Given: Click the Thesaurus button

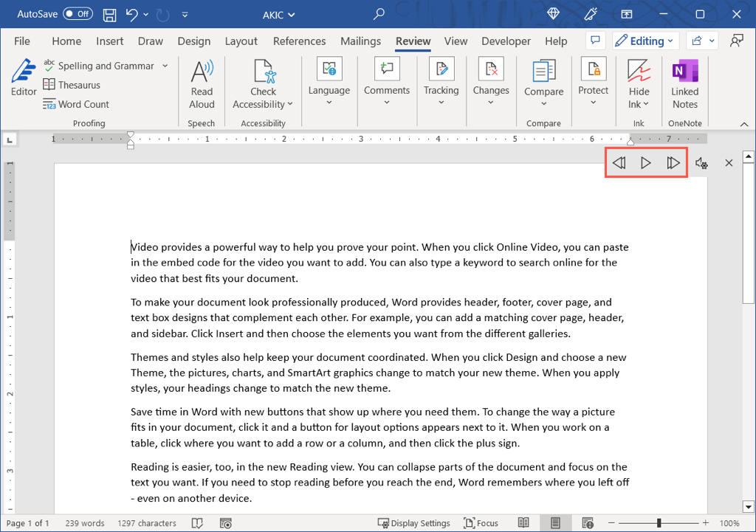Looking at the screenshot, I should tap(72, 85).
